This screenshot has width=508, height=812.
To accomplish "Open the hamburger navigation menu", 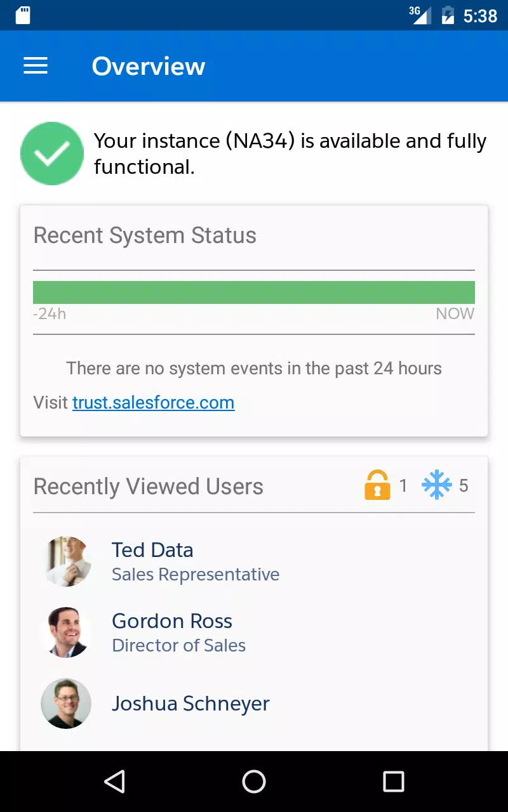I will [36, 66].
